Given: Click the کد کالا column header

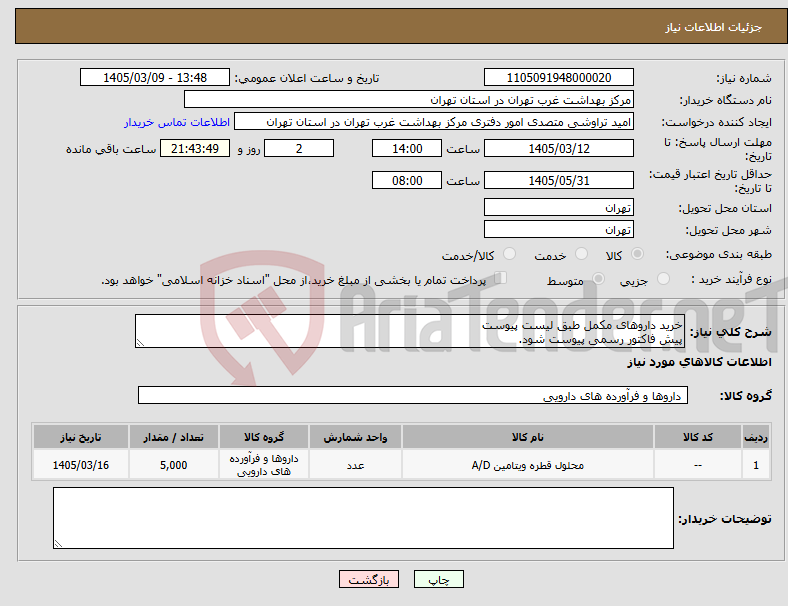Looking at the screenshot, I should coord(698,437).
